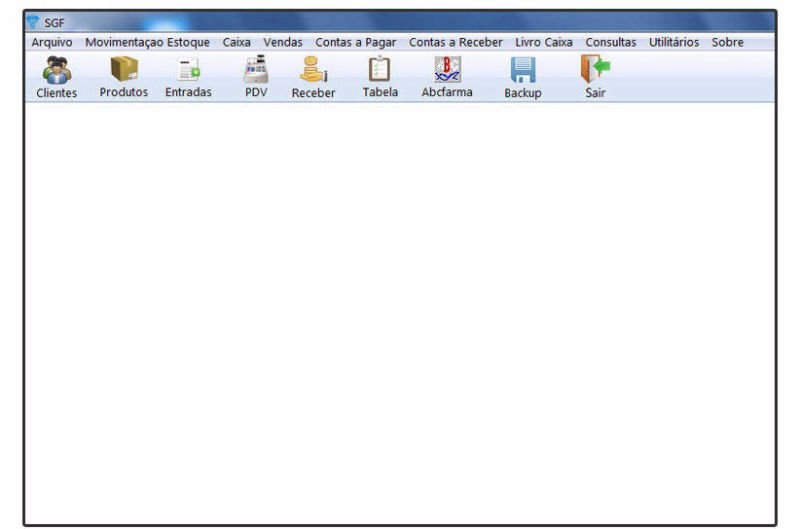Image resolution: width=800 pixels, height=529 pixels.
Task: Click the Sair exit door icon
Action: tap(595, 70)
